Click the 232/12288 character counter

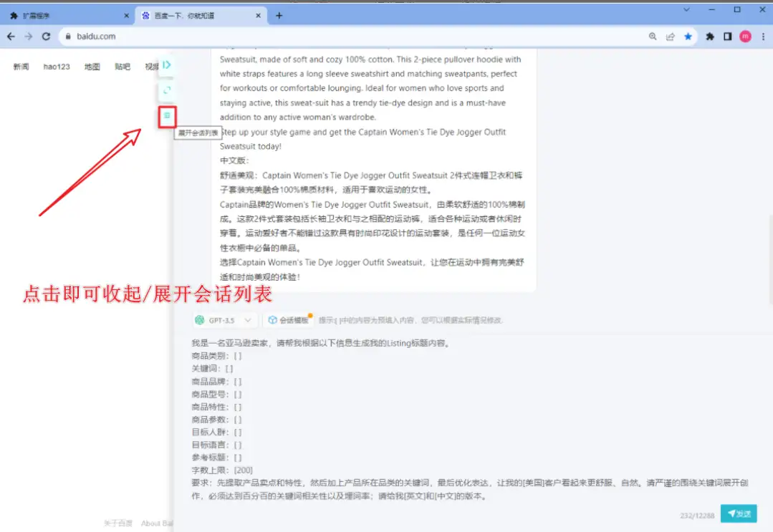click(x=697, y=516)
